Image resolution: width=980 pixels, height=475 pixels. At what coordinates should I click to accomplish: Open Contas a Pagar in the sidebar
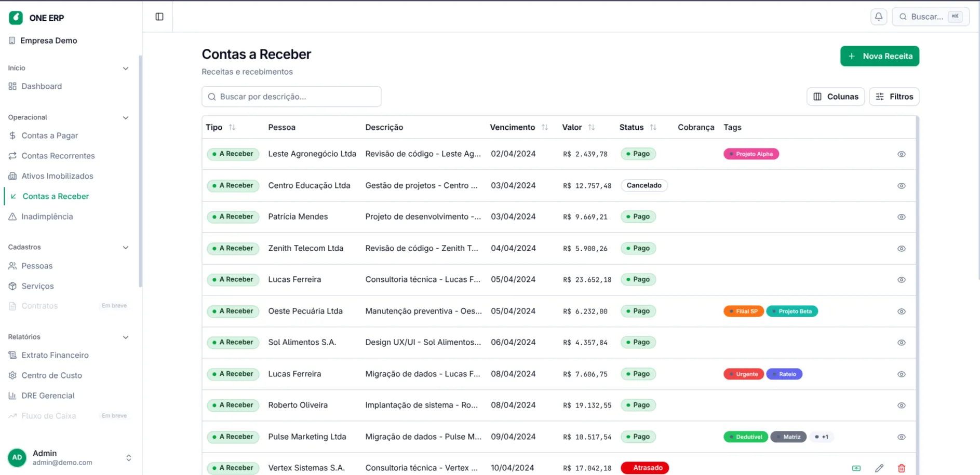pyautogui.click(x=49, y=135)
